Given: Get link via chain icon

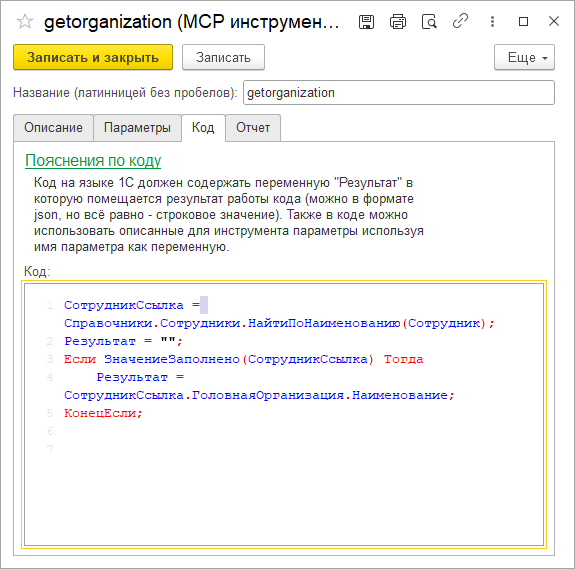Looking at the screenshot, I should click(x=460, y=21).
